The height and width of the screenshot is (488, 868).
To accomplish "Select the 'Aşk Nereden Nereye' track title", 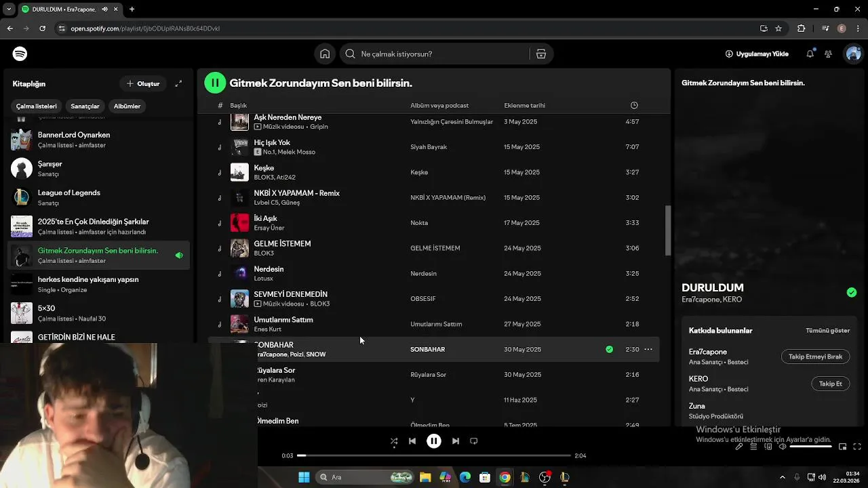I will [288, 117].
